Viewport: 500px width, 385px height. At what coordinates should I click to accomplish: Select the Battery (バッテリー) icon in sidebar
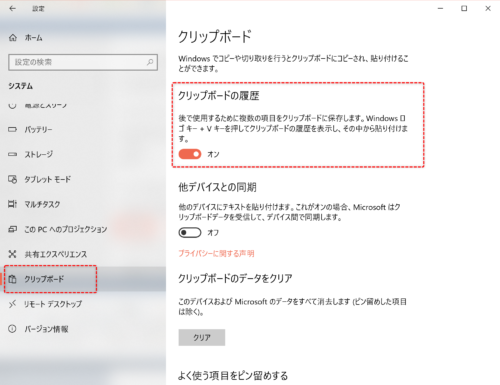pyautogui.click(x=12, y=129)
